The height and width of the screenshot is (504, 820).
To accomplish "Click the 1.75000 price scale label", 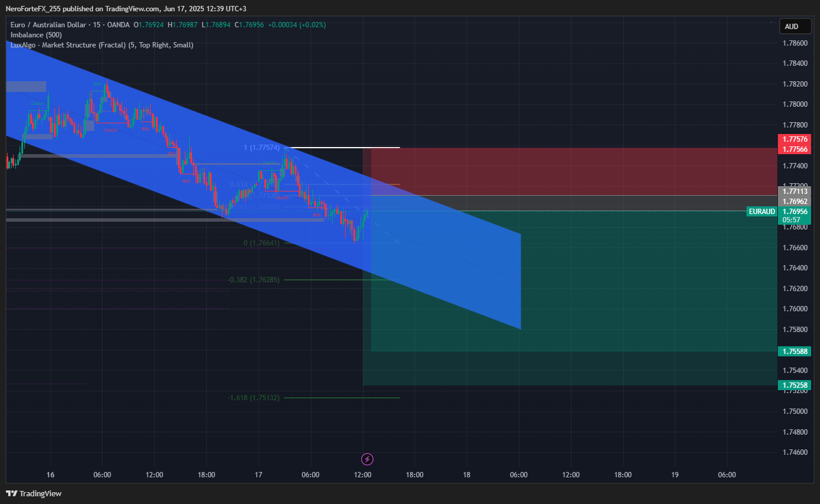I will [x=795, y=412].
